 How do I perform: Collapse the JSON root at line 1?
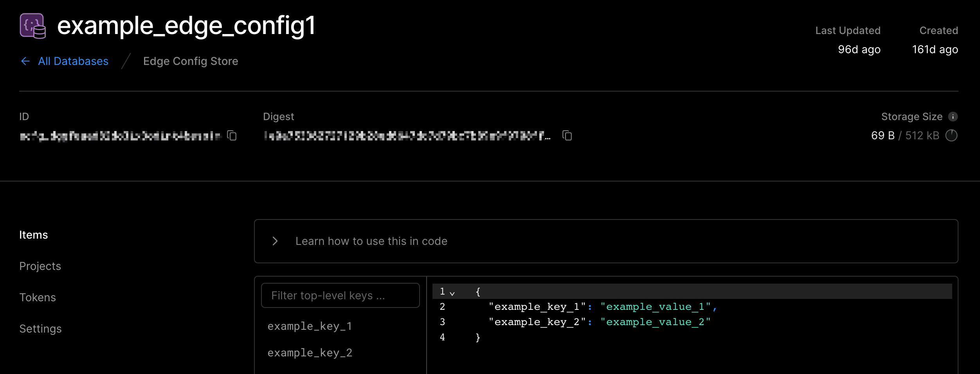click(452, 293)
